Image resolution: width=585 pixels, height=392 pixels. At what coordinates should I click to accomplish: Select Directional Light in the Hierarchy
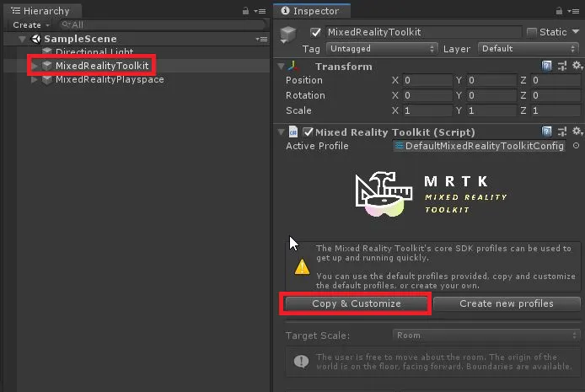tap(94, 51)
